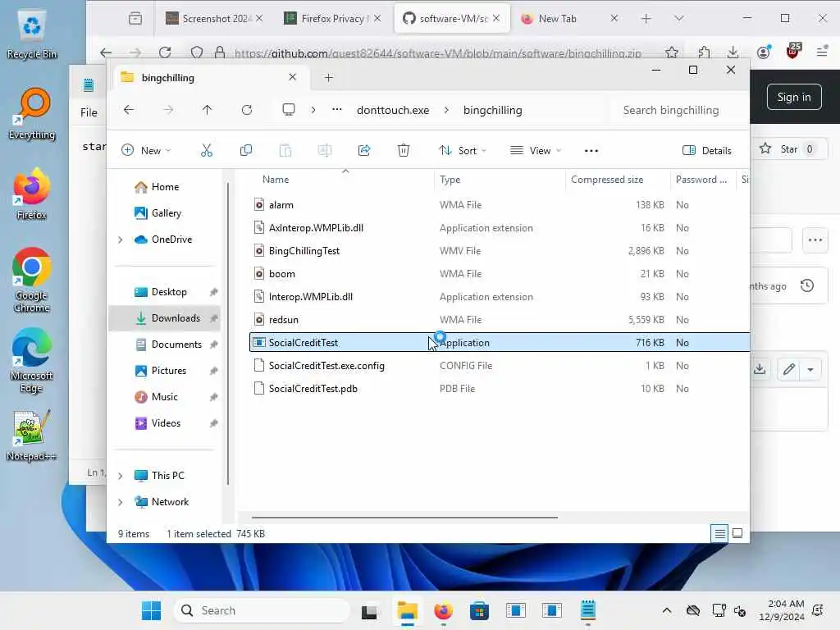Cut the selected file with scissors icon

(206, 151)
